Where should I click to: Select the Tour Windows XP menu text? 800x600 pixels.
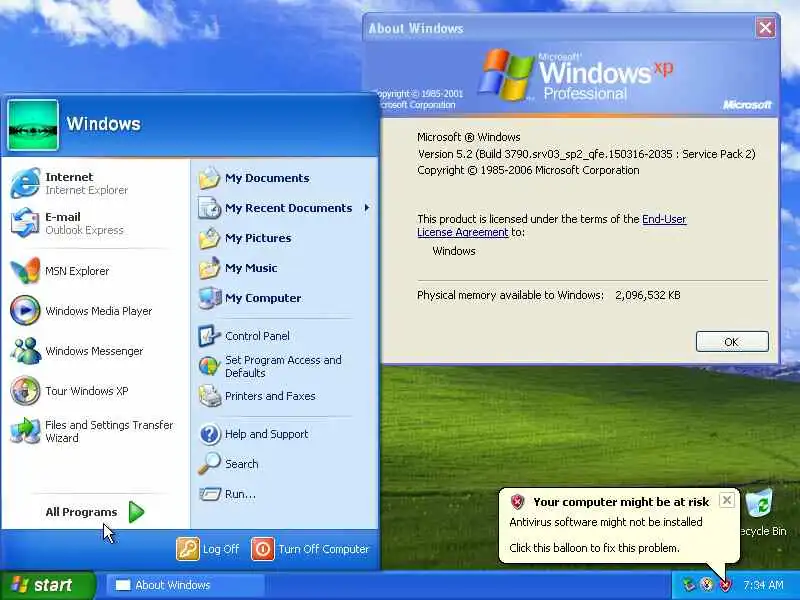point(87,391)
